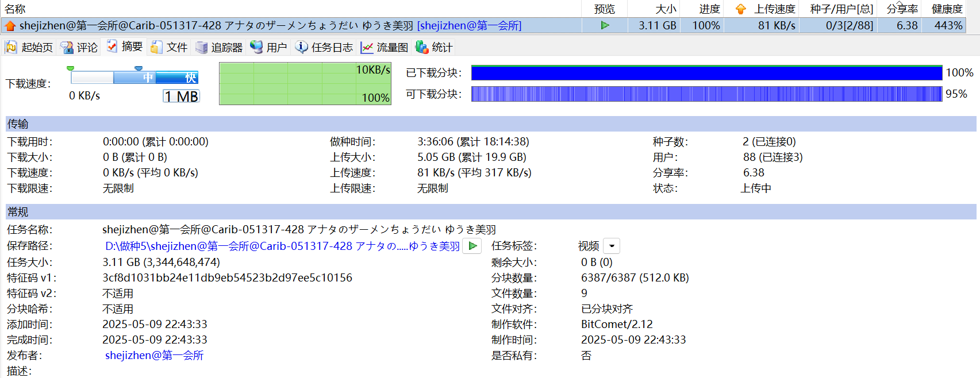The image size is (980, 378).
Task: Show the 任务日志 tab
Action: click(x=324, y=47)
